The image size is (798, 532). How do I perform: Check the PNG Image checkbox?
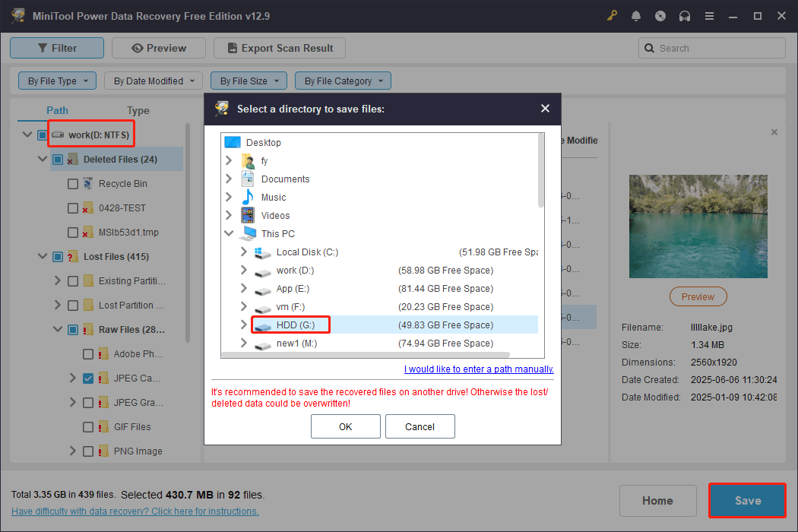click(x=88, y=451)
